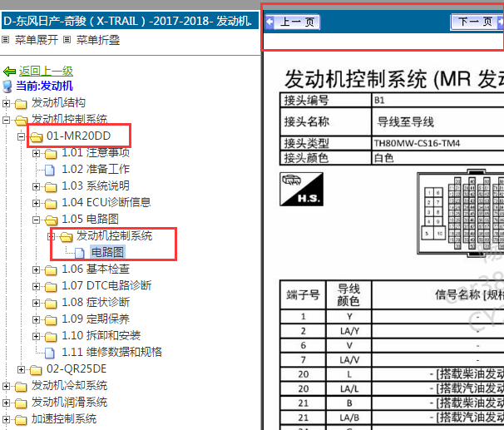Click the 菜单折叠 collapse menu option

[98, 40]
